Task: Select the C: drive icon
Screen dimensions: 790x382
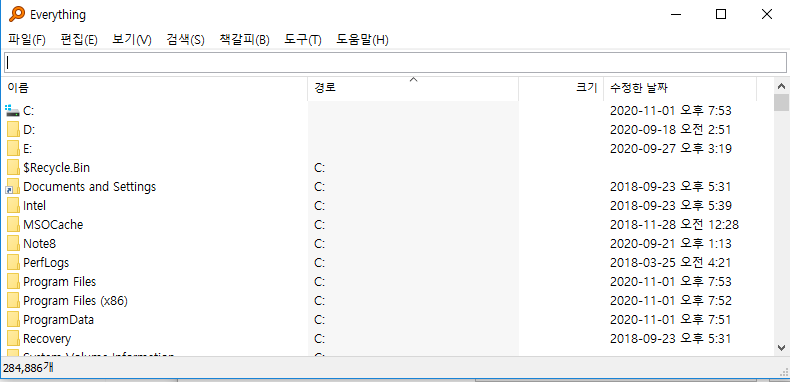Action: tap(13, 110)
